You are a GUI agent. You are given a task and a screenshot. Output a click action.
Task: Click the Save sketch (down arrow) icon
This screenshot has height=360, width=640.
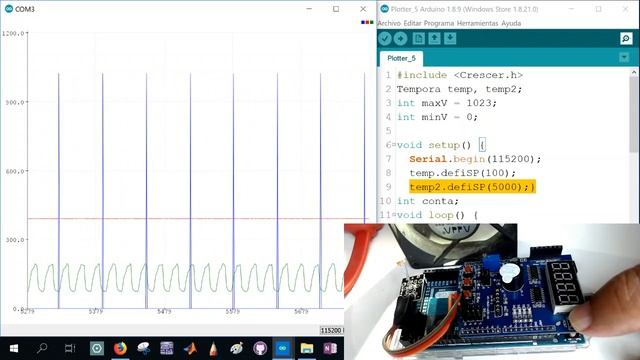(450, 38)
